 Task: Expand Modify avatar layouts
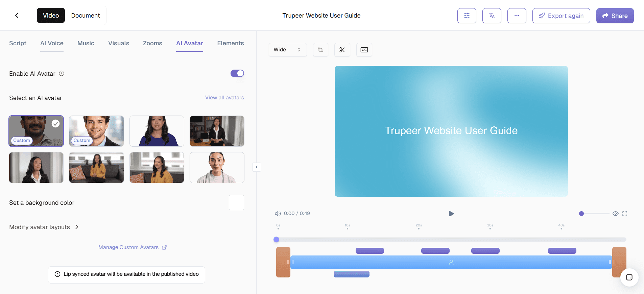click(x=44, y=227)
